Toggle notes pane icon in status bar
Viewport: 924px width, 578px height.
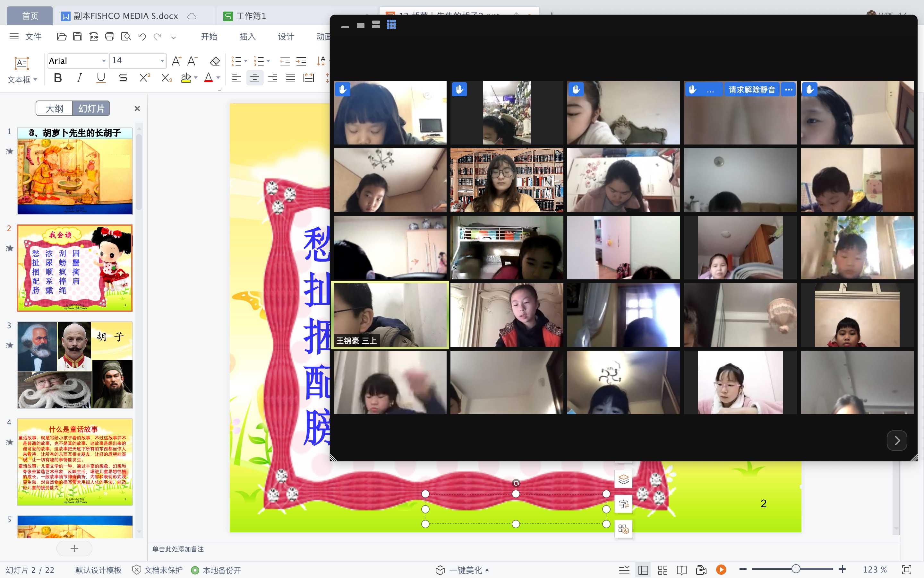coord(624,570)
